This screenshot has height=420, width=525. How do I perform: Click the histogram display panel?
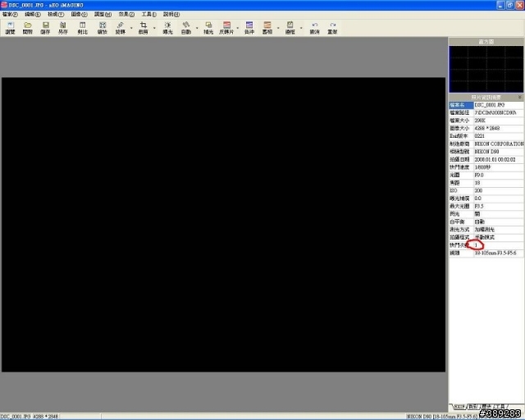point(486,69)
